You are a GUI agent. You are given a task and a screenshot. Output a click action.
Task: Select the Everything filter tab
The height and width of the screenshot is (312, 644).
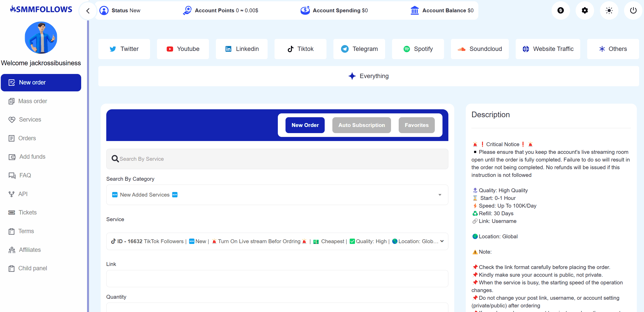(x=368, y=76)
